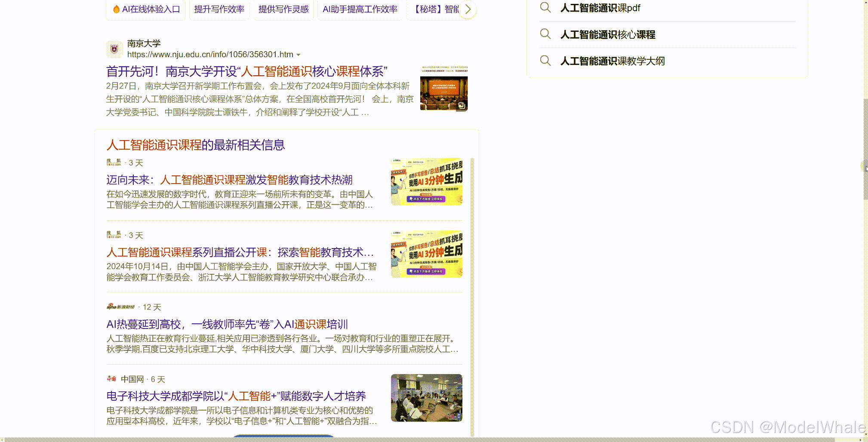This screenshot has width=868, height=442.
Task: Select suggestion 人工智能通识课教学大纲
Action: point(613,61)
